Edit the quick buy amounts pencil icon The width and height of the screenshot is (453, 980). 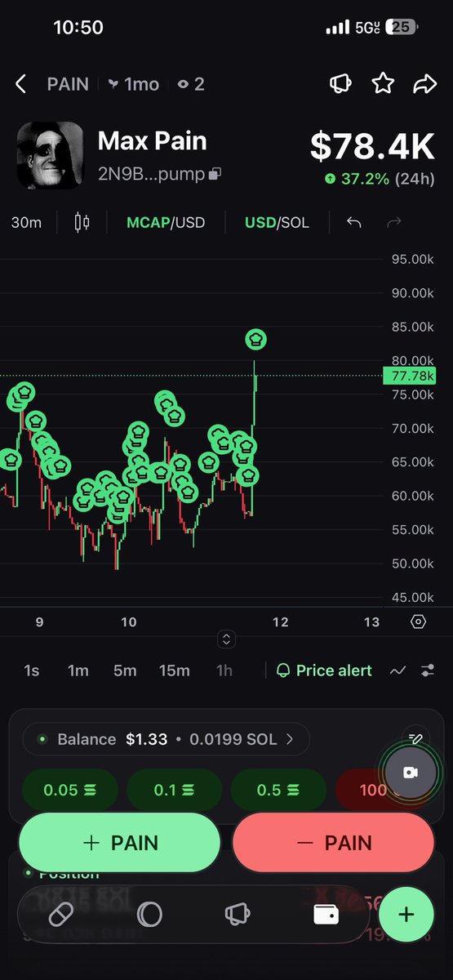click(415, 739)
